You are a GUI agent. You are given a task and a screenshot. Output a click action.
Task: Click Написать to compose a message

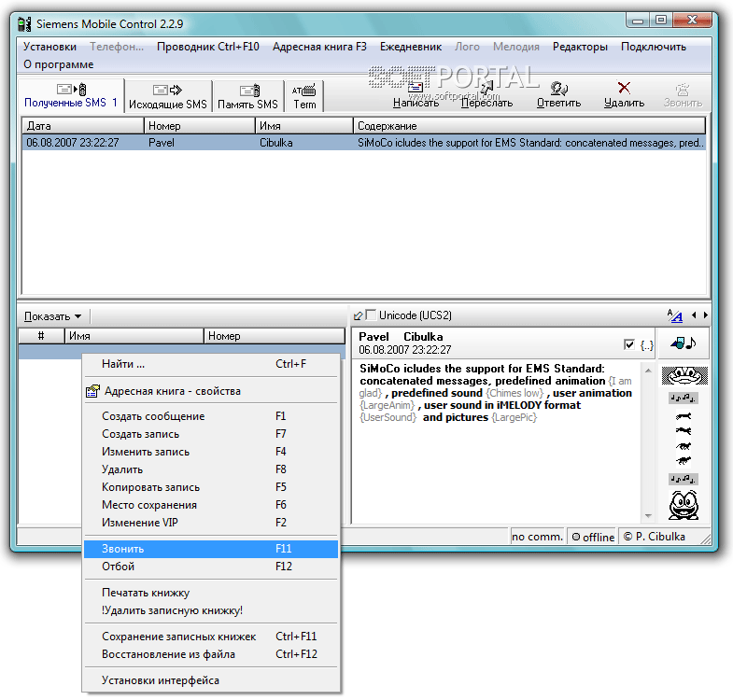(x=416, y=96)
